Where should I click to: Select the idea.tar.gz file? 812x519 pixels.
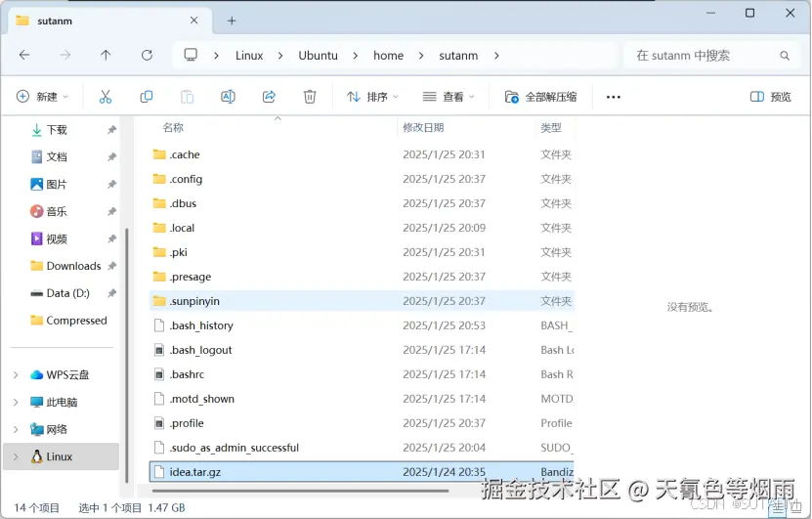(362, 472)
